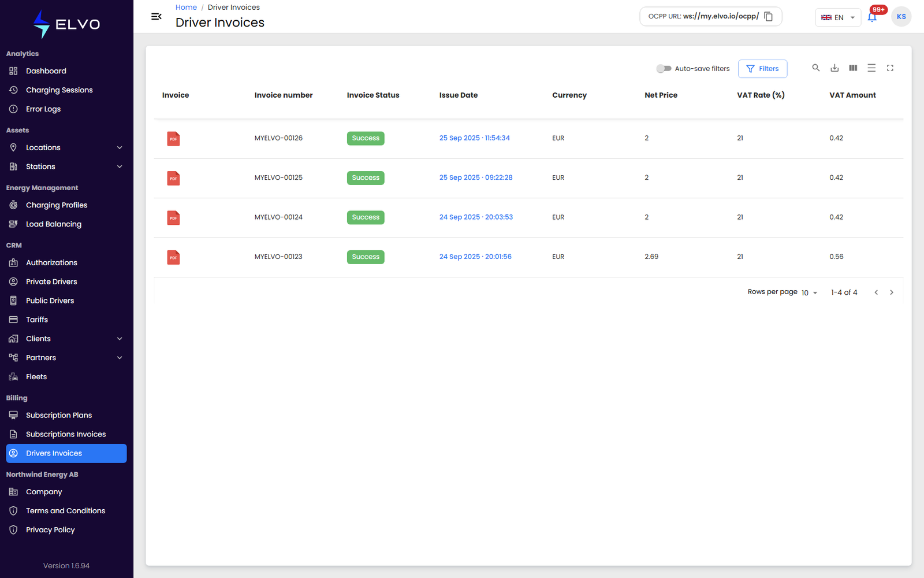
Task: Open the KS user avatar menu
Action: (901, 17)
